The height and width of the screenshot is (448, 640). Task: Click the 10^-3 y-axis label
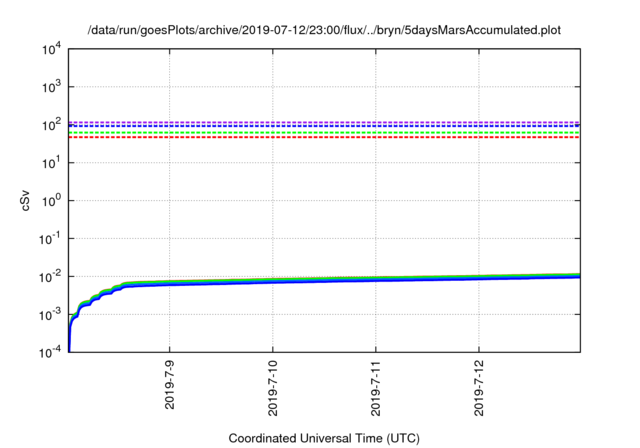pos(51,315)
